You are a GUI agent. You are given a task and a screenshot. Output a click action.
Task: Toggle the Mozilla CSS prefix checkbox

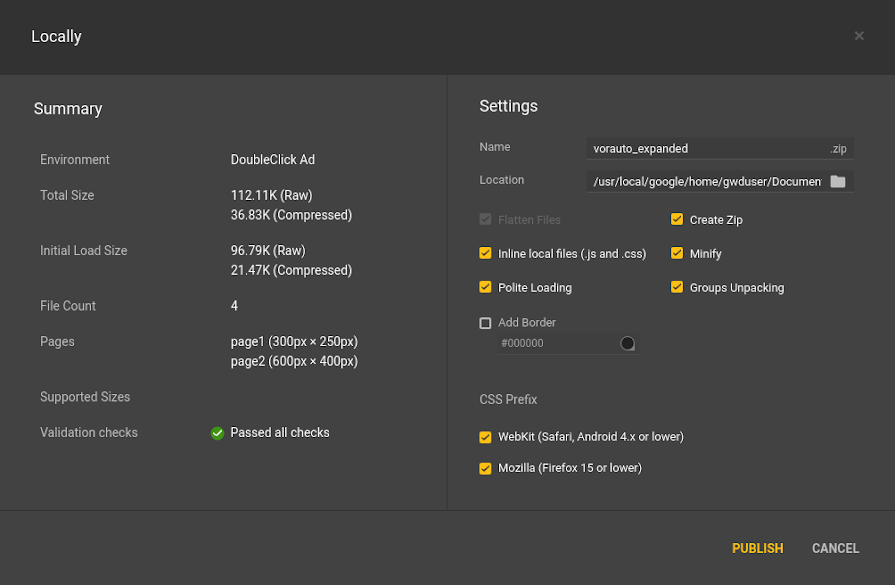coord(486,468)
